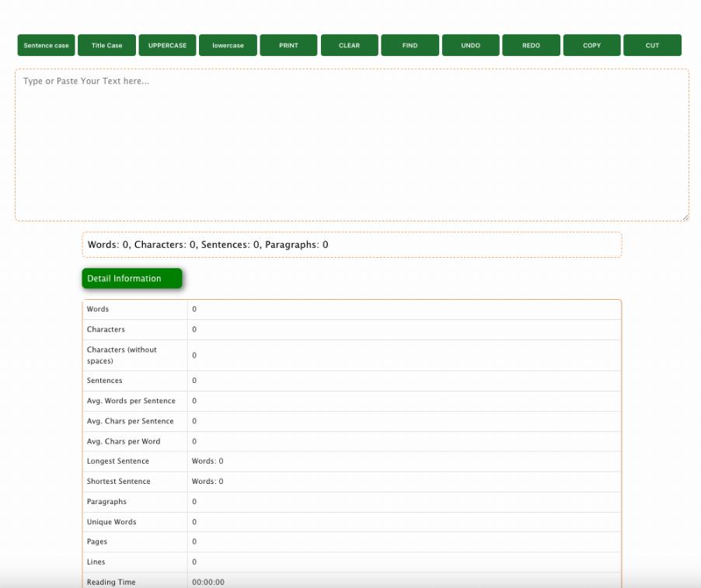The image size is (701, 588).
Task: Select the lowercase conversion button
Action: [x=228, y=46]
